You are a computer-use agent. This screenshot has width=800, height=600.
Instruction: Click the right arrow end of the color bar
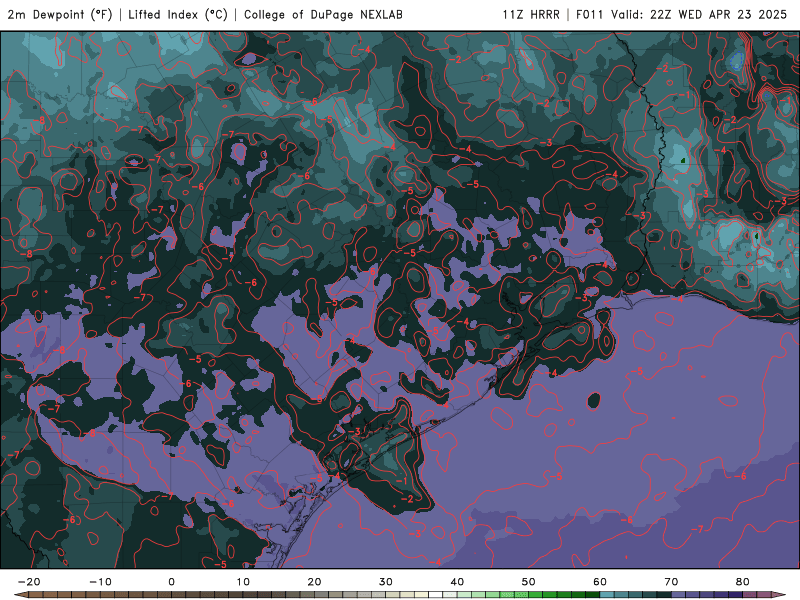779,595
